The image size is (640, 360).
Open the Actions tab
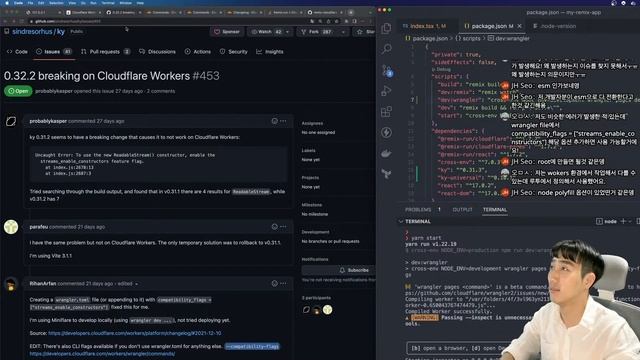coord(198,52)
